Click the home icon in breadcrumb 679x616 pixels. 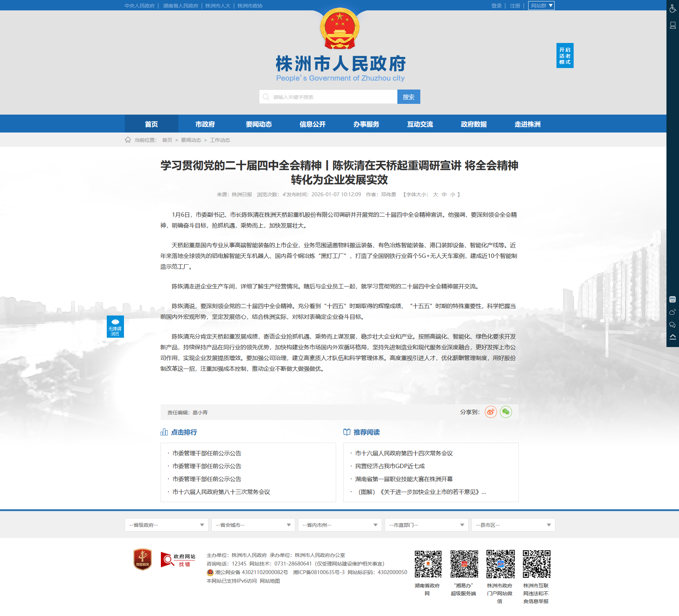128,140
